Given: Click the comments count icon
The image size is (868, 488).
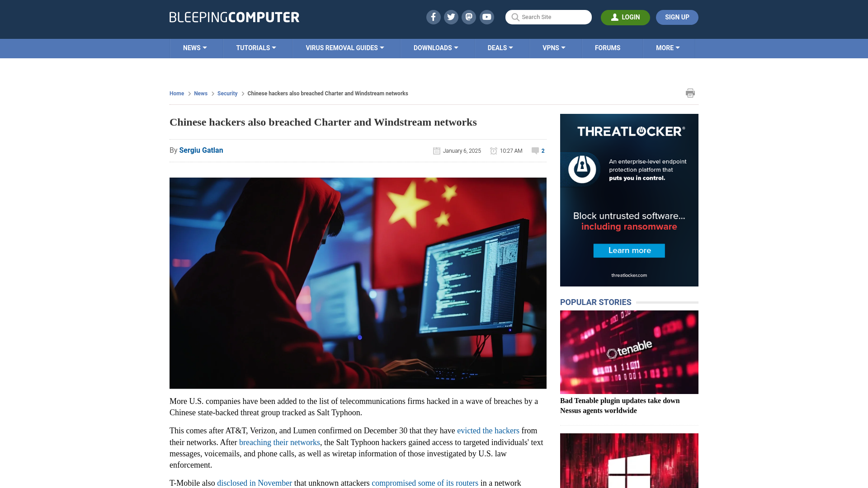Looking at the screenshot, I should point(535,150).
